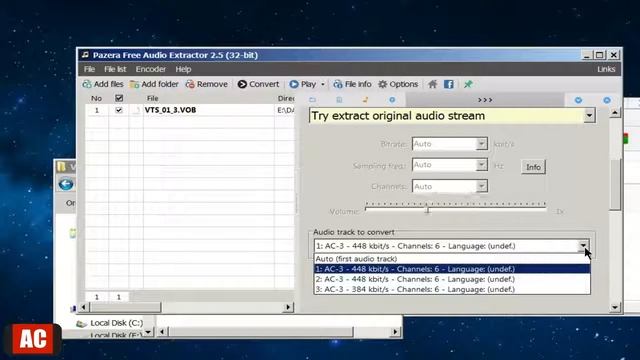Choose Auto (first audio track) option
Viewport: 640px width, 360px height.
[452, 259]
